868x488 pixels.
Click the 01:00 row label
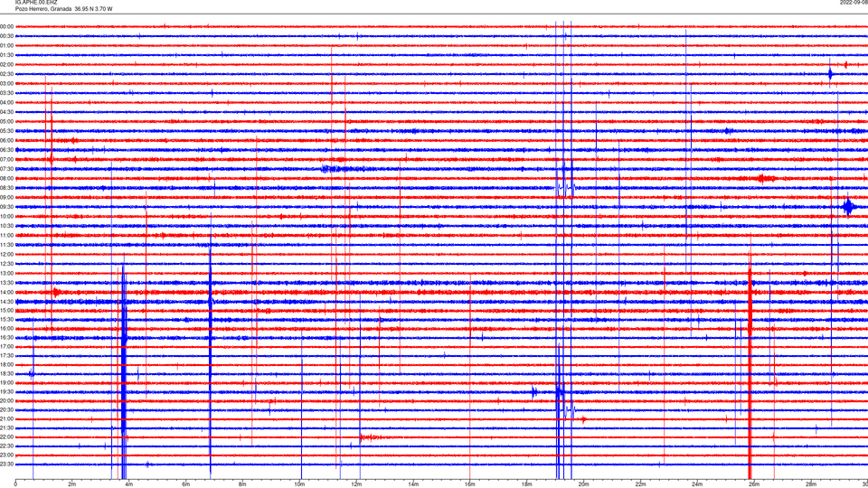pyautogui.click(x=6, y=46)
